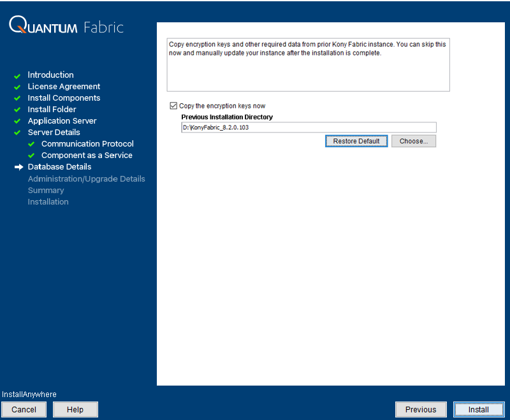The width and height of the screenshot is (510, 420).
Task: Click the Restore Default button
Action: click(x=356, y=141)
